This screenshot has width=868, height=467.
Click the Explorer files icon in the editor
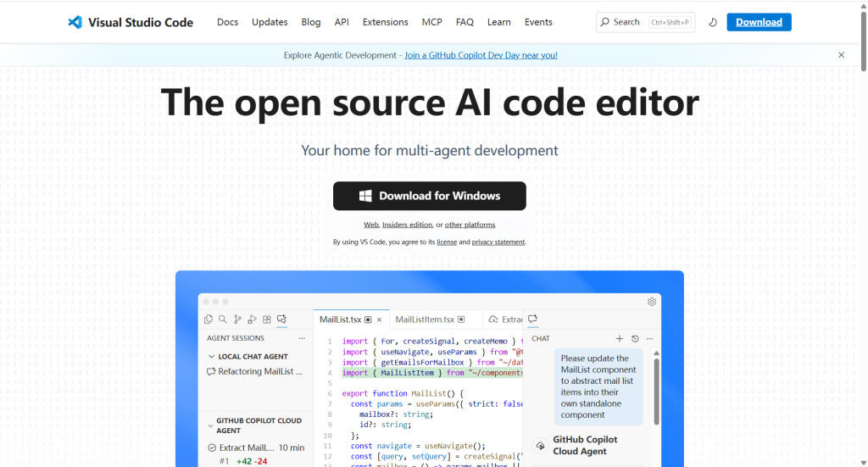pos(209,320)
